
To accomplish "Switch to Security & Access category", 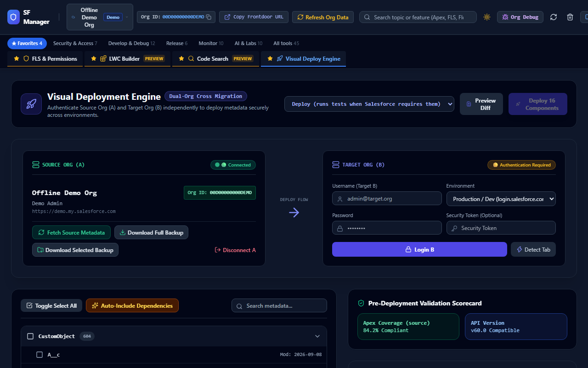I will point(75,43).
